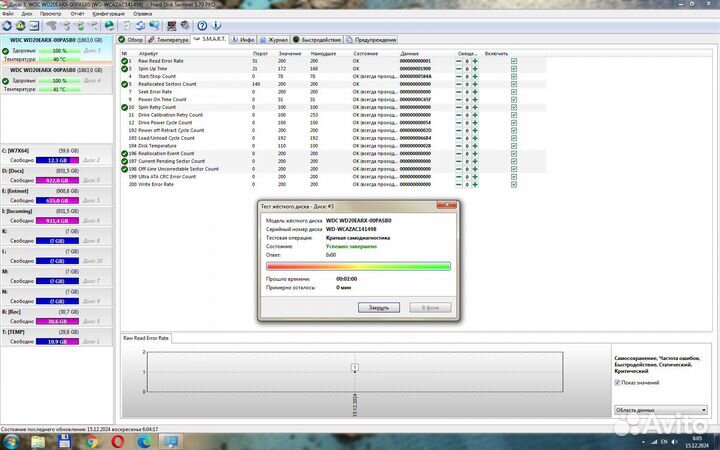Click the blue circular arrows icon after the document icon
720x450 pixels.
141,26
